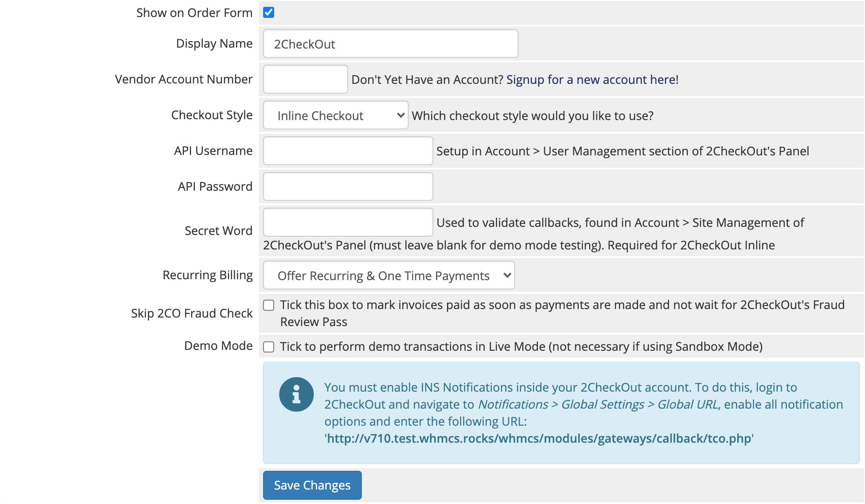Click the Recurring Billing label
This screenshot has height=504, width=865.
pyautogui.click(x=208, y=275)
